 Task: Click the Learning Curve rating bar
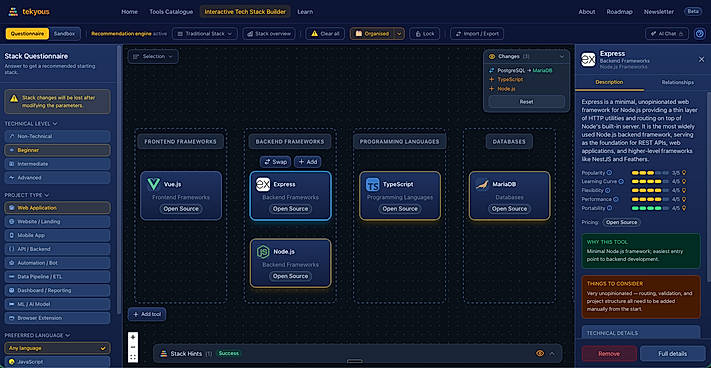pyautogui.click(x=650, y=181)
